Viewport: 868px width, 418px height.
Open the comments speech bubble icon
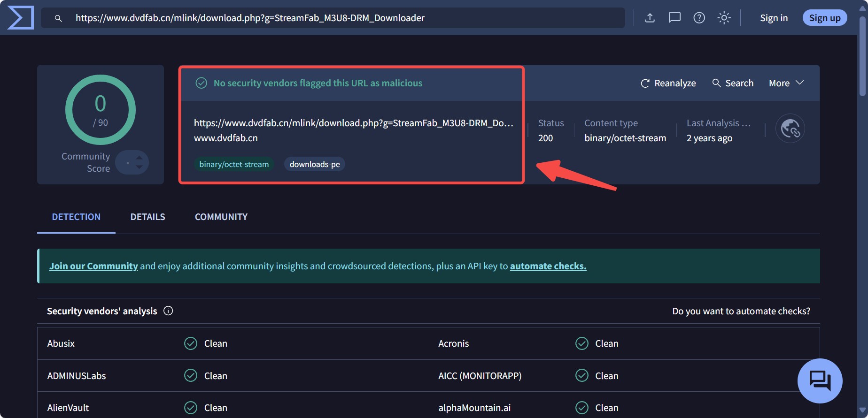pyautogui.click(x=674, y=18)
